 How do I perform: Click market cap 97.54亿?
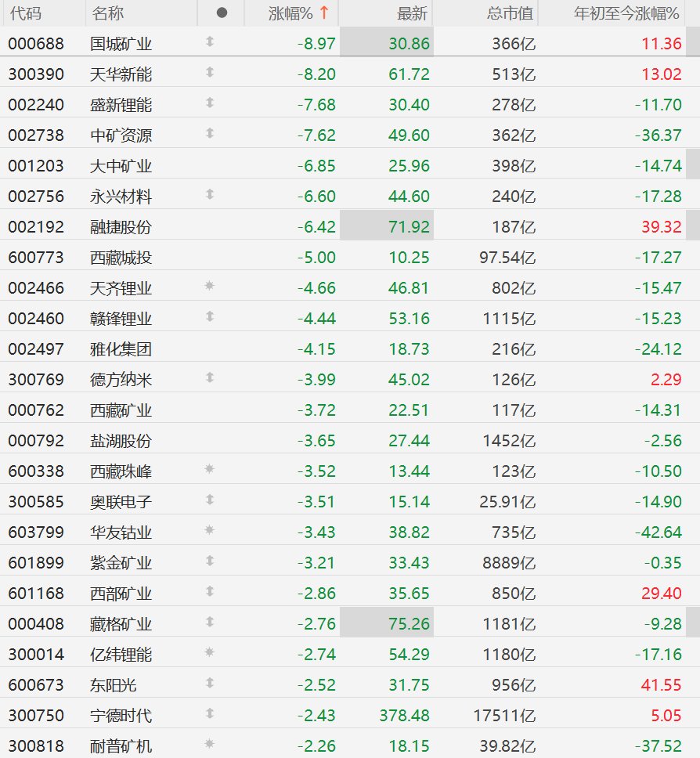pos(507,258)
